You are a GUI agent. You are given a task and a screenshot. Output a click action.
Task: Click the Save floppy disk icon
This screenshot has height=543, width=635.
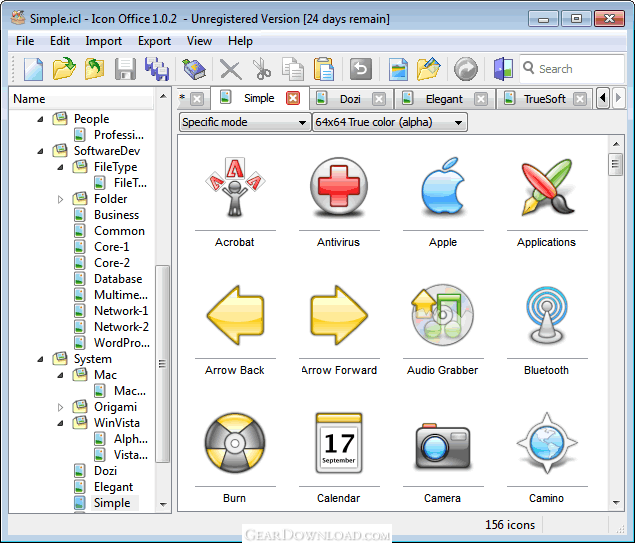[x=125, y=69]
